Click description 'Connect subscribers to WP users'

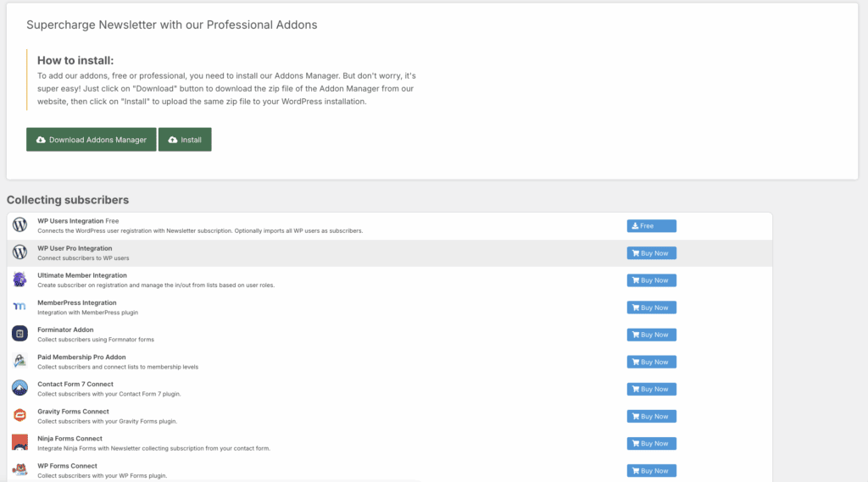(x=83, y=258)
